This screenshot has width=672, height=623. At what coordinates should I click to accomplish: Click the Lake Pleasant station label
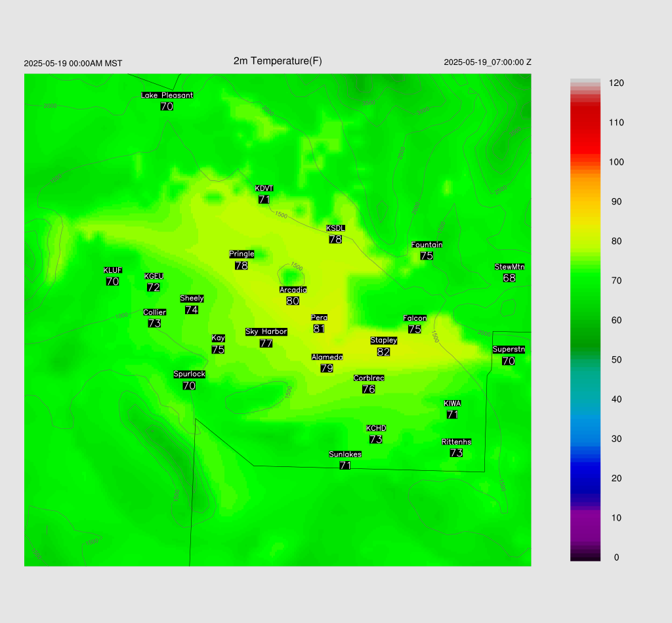click(x=167, y=95)
